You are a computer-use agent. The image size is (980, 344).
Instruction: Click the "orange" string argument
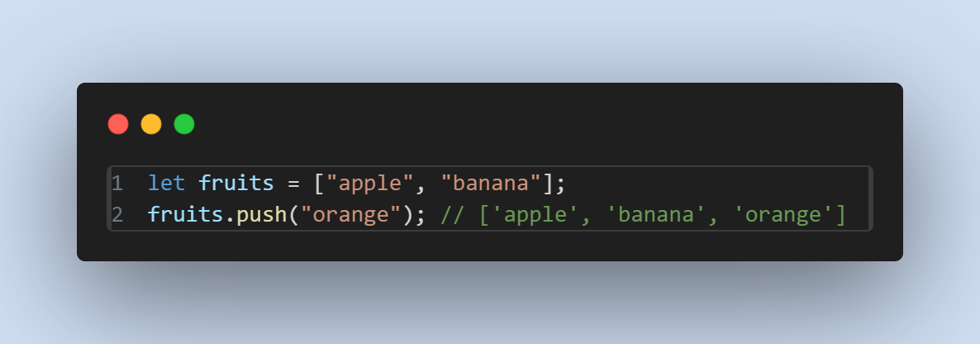(351, 215)
